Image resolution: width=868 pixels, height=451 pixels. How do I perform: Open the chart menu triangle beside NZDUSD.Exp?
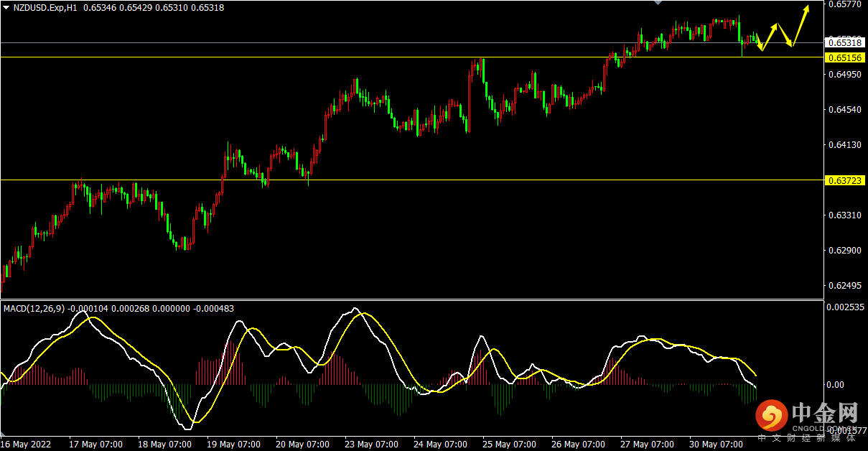pos(6,7)
